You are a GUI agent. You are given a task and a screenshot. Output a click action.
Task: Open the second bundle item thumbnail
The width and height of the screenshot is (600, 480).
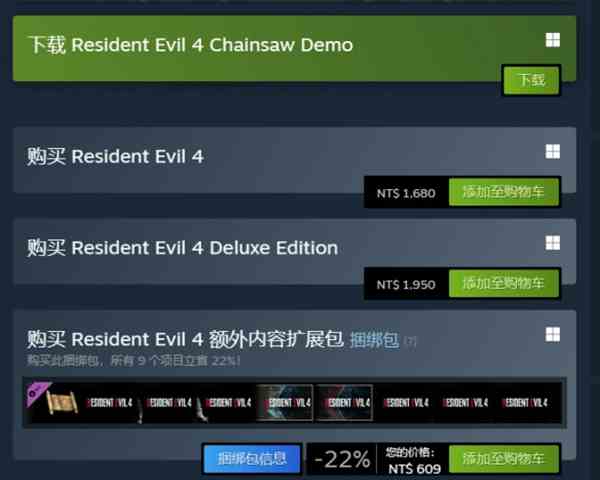pos(109,403)
